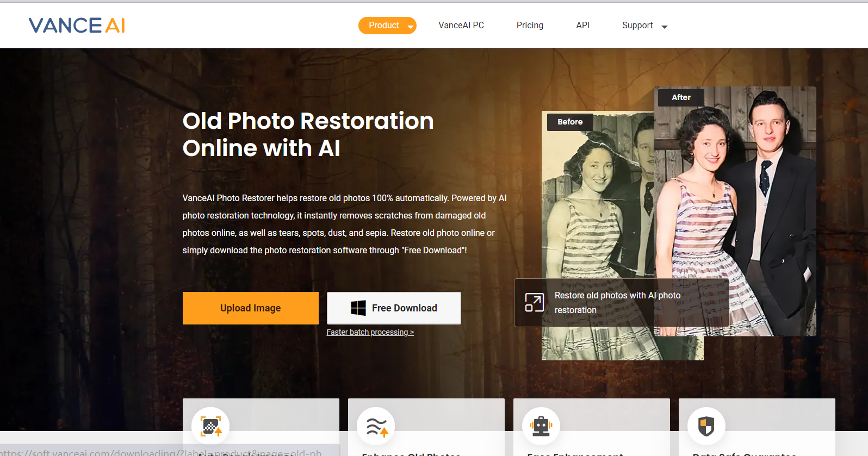Click the VanceAI logo
Image resolution: width=868 pixels, height=456 pixels.
(77, 26)
